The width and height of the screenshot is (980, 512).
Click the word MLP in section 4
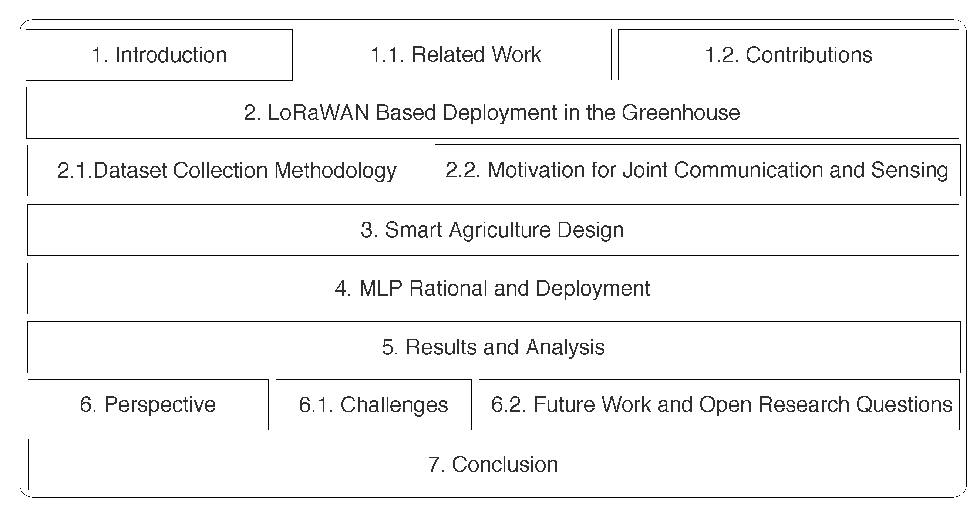(x=380, y=288)
